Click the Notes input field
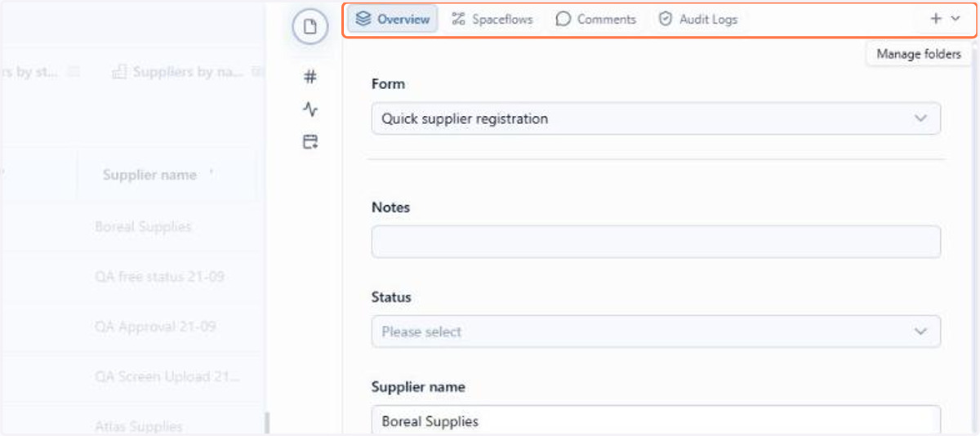The height and width of the screenshot is (436, 980). click(x=656, y=242)
